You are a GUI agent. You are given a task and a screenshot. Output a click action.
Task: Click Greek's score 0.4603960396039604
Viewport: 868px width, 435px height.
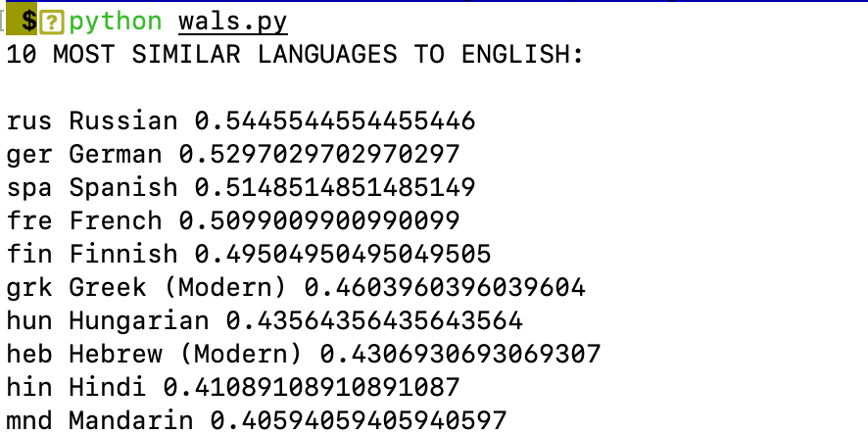point(444,287)
